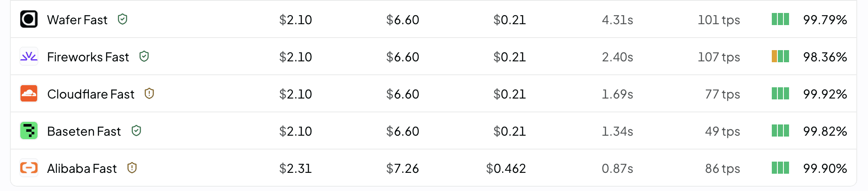
Task: Click the Alibaba orange bracket logo
Action: (29, 168)
